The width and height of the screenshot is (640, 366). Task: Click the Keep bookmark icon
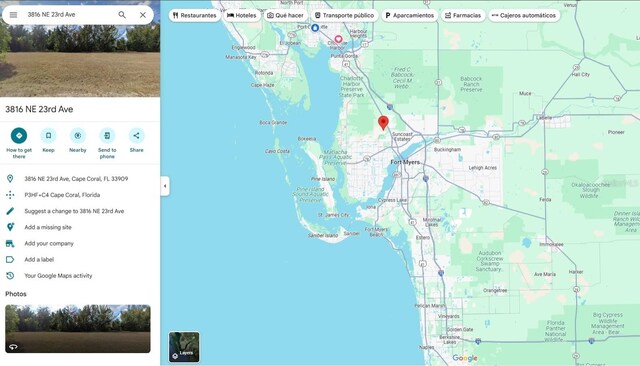(48, 135)
